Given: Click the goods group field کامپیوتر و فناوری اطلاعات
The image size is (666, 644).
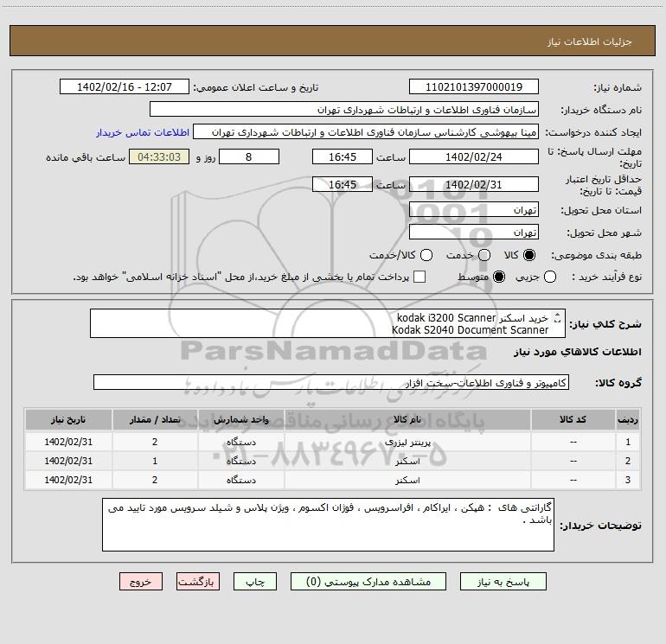Looking at the screenshot, I should tap(331, 382).
